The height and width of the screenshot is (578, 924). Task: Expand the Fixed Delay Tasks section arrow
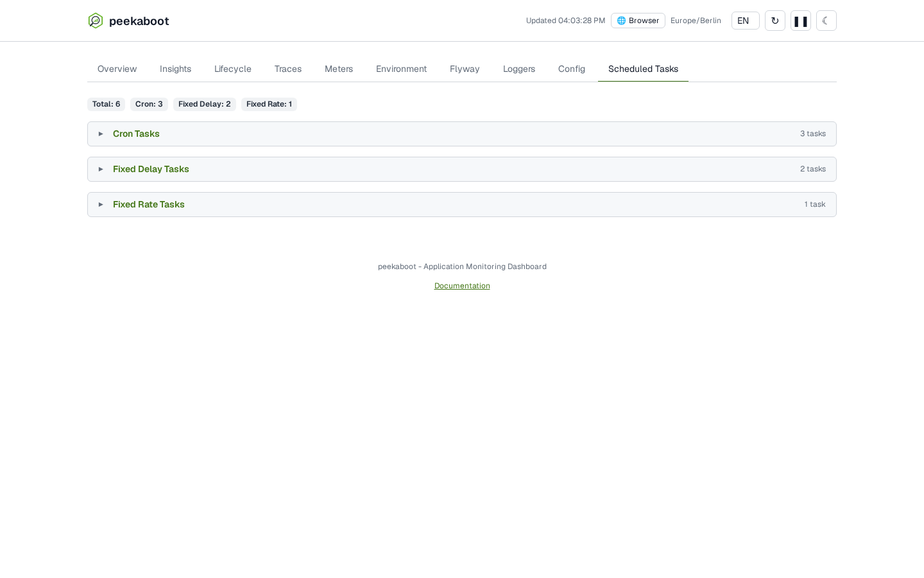tap(101, 169)
